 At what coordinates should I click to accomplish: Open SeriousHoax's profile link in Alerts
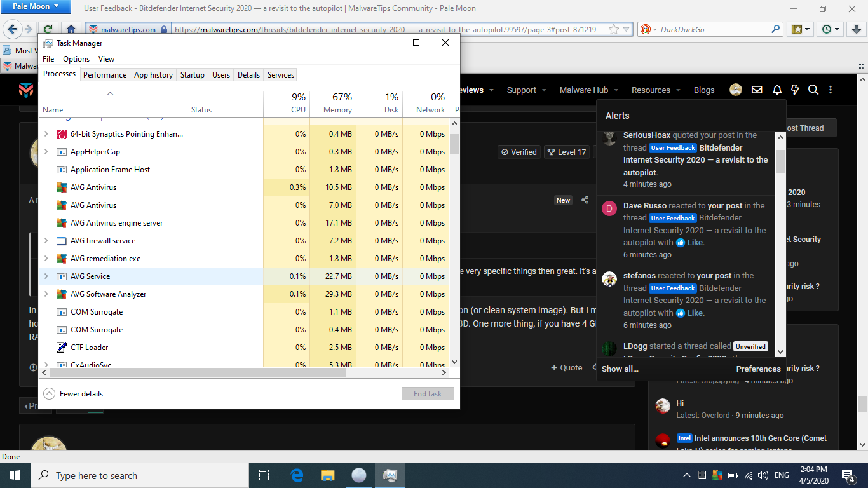[647, 135]
